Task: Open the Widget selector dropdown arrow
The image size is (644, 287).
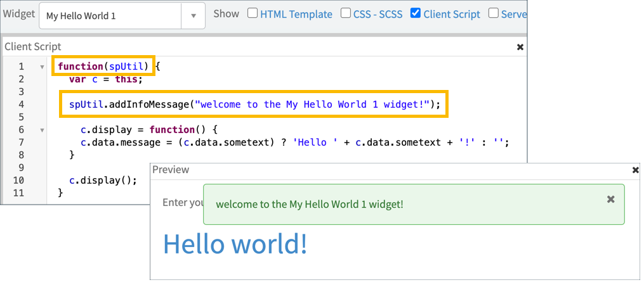Action: coord(193,16)
